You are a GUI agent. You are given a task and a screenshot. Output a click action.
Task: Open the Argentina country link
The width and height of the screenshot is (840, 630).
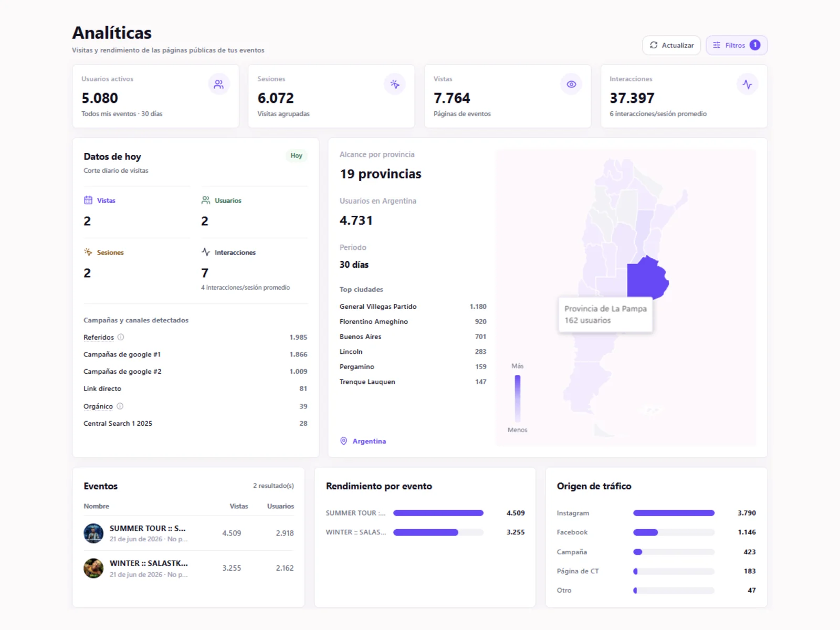[x=369, y=441]
